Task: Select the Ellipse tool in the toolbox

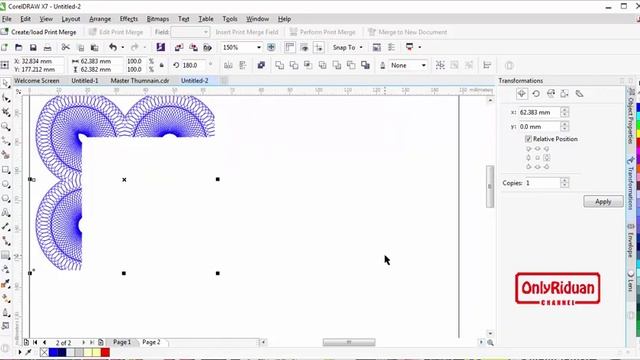Action: tap(6, 184)
